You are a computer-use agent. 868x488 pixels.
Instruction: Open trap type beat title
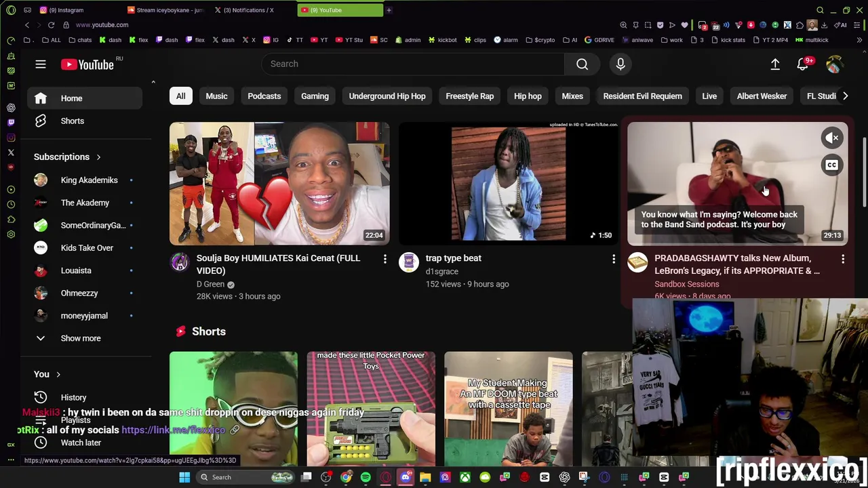(x=454, y=258)
